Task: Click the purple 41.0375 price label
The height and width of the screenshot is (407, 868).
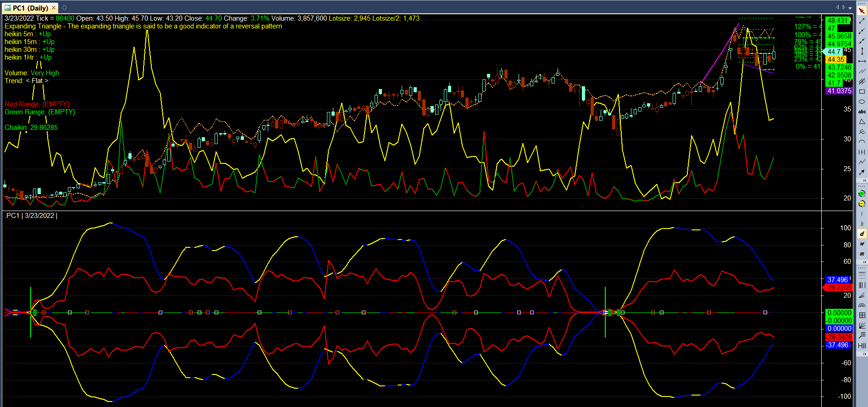Action: [x=839, y=91]
